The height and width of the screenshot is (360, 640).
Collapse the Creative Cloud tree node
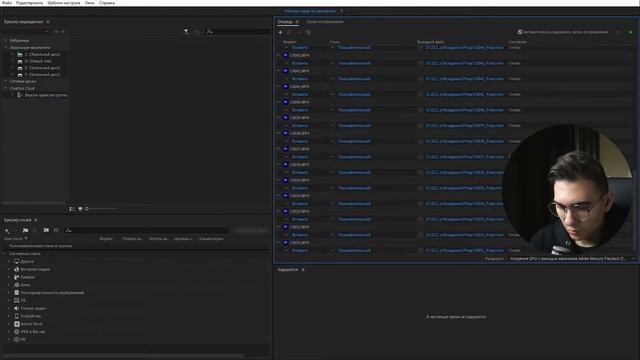coord(6,88)
